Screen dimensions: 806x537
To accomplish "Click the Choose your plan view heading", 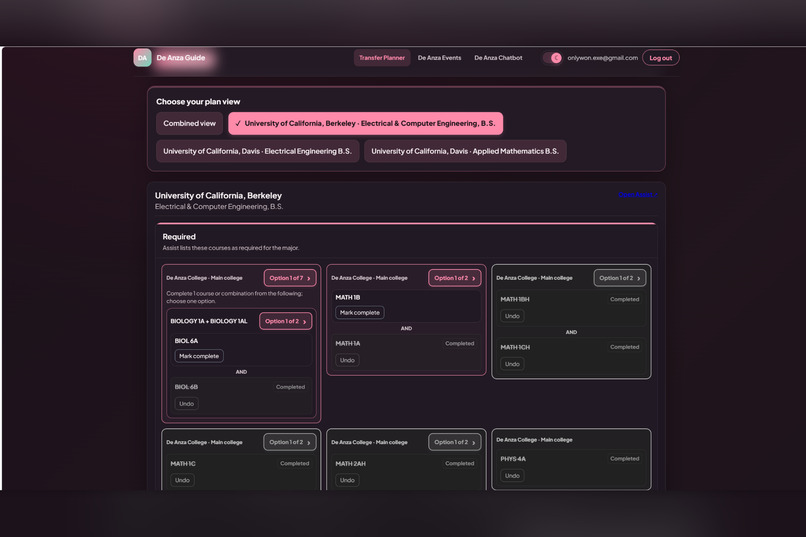I will coord(198,102).
